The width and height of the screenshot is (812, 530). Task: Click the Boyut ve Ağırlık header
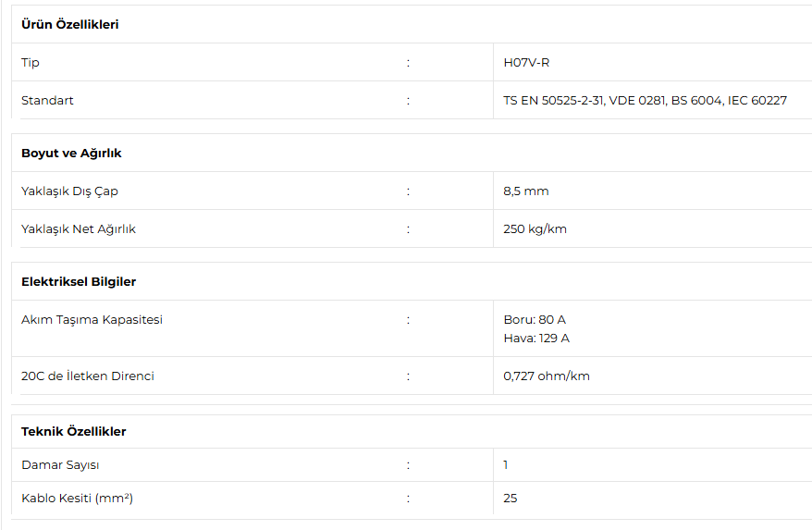point(71,154)
